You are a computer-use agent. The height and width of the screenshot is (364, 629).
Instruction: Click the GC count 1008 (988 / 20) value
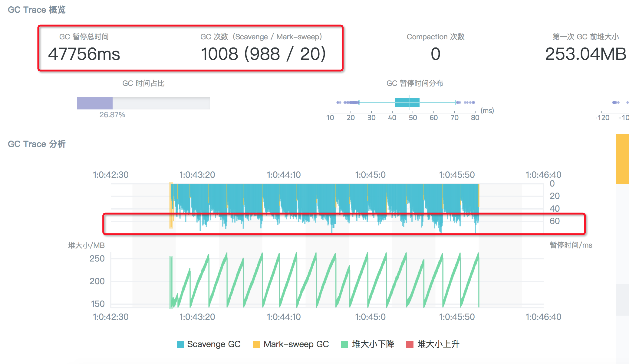tap(263, 54)
